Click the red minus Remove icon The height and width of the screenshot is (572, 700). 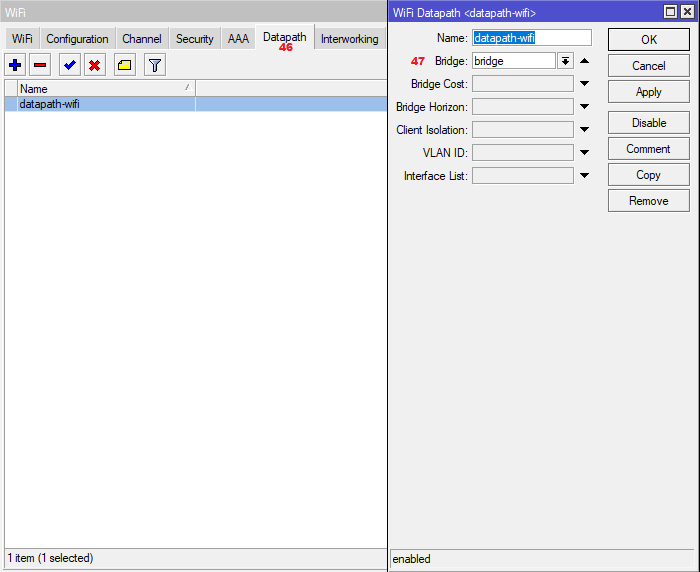tap(40, 65)
